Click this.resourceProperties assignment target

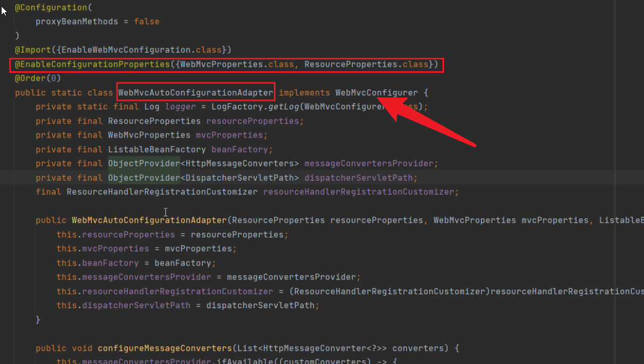click(116, 234)
